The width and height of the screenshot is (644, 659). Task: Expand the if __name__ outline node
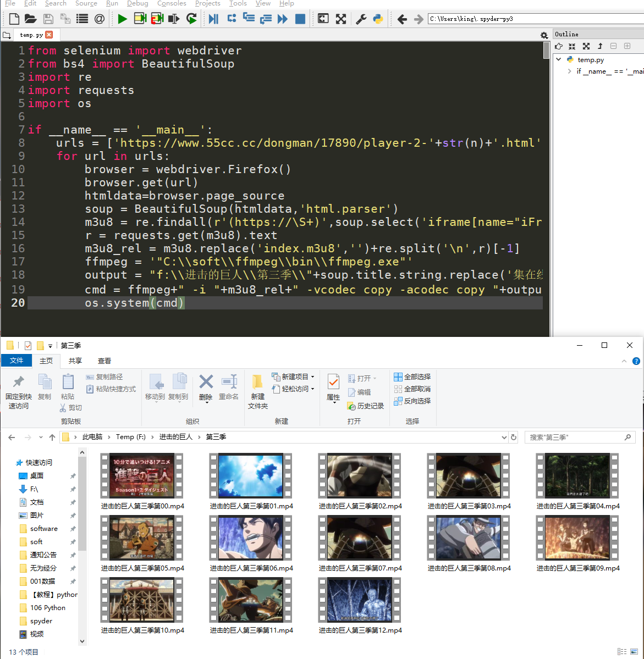point(569,71)
